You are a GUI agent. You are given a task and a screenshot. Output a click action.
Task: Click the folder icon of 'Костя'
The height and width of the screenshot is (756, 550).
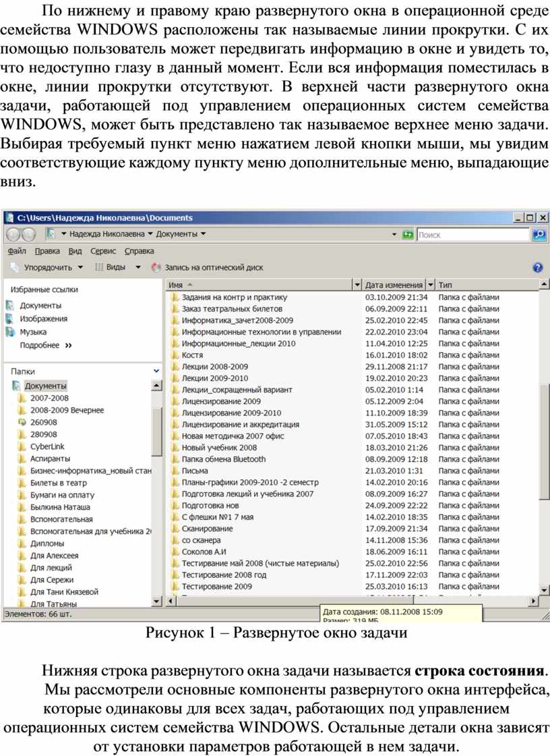point(175,355)
